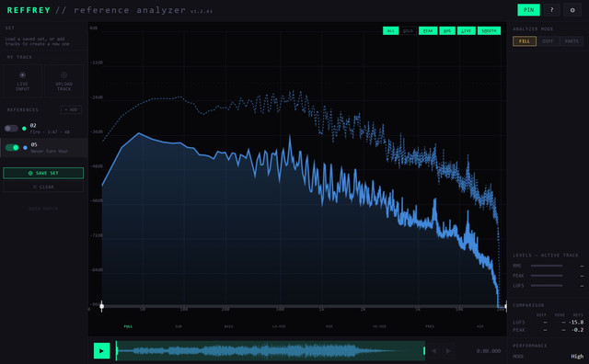Click low frequency range handle
This screenshot has height=364, width=589.
[x=102, y=306]
